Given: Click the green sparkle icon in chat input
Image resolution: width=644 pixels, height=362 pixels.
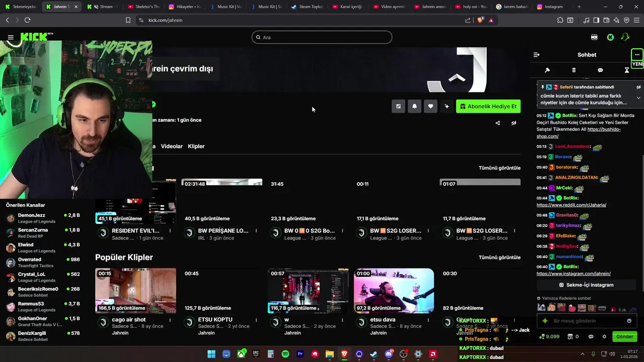Looking at the screenshot, I should pos(545,321).
